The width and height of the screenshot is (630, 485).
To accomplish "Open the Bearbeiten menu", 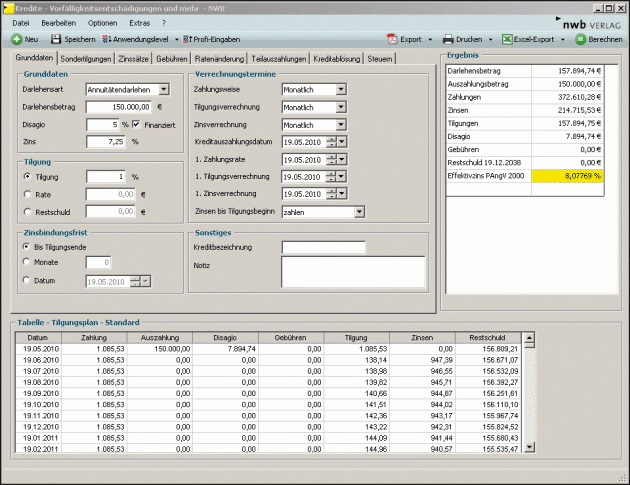I will [58, 22].
